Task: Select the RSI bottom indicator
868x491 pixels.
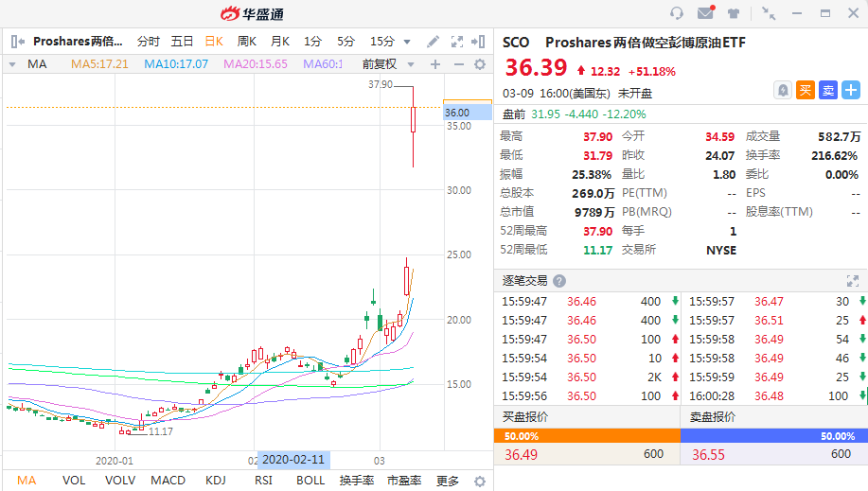Action: click(x=263, y=481)
